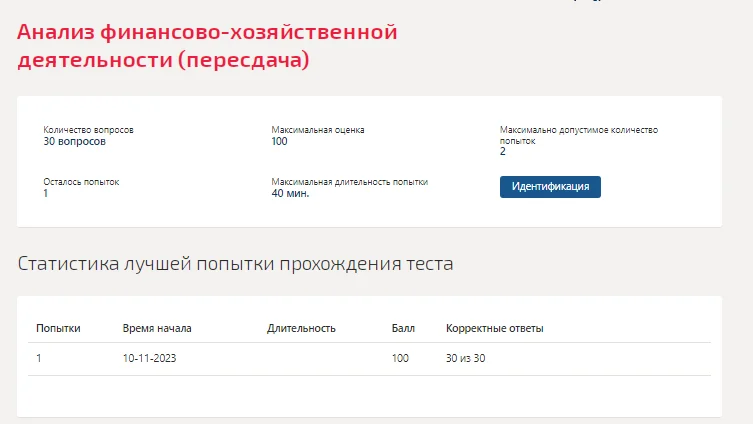Image resolution: width=753 pixels, height=424 pixels.
Task: Click the Максимальная оценка label
Action: [318, 130]
